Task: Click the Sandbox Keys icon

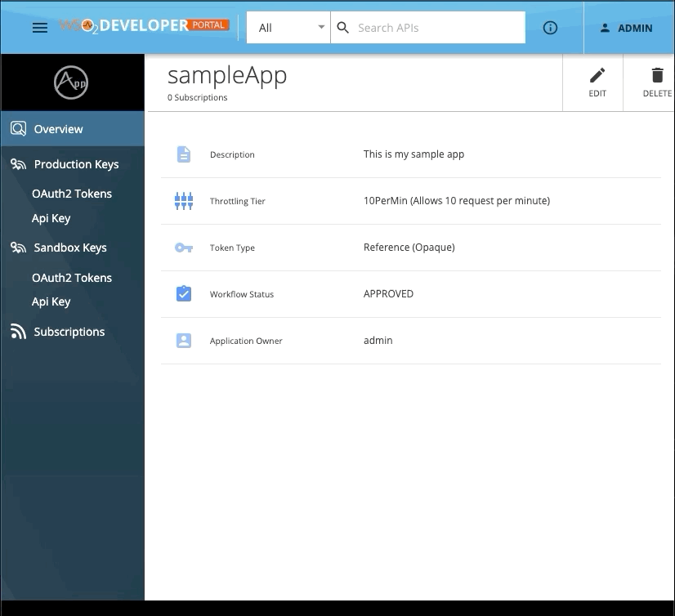Action: [x=18, y=248]
